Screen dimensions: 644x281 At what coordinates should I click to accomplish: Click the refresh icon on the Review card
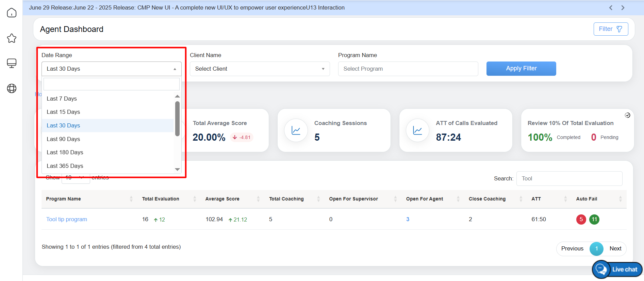(x=627, y=115)
